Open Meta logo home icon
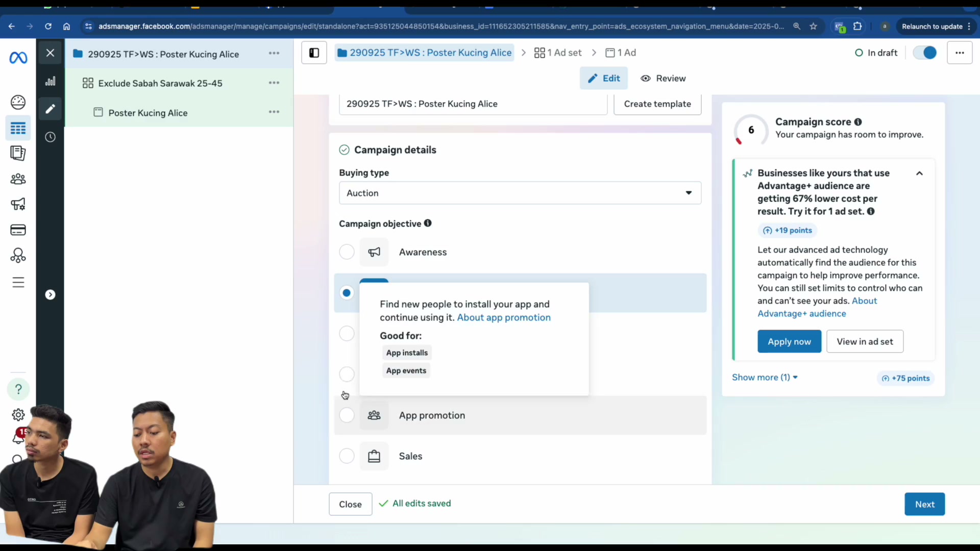The width and height of the screenshot is (980, 551). (x=18, y=58)
